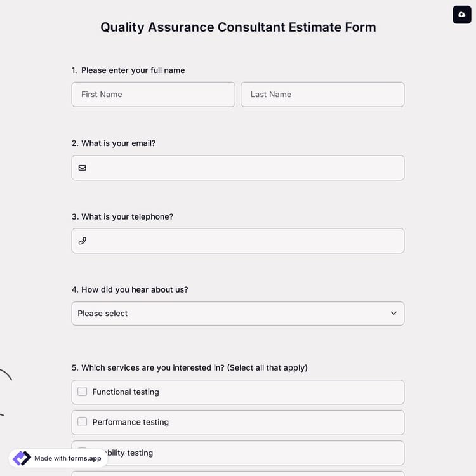Click the Performance testing label text
The width and height of the screenshot is (476, 476).
click(x=131, y=422)
